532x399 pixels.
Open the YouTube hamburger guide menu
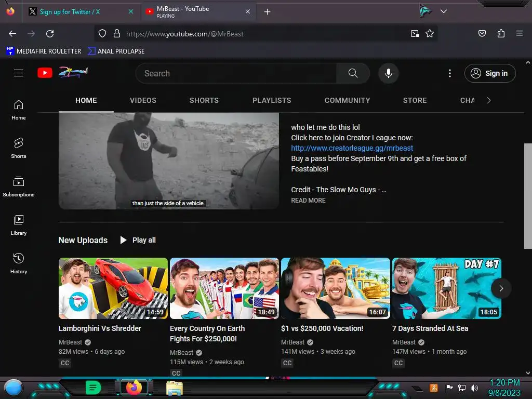tap(19, 73)
